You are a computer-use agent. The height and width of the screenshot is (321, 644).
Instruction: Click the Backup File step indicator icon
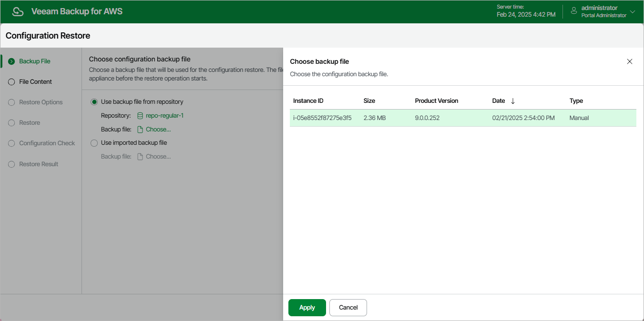pos(11,61)
